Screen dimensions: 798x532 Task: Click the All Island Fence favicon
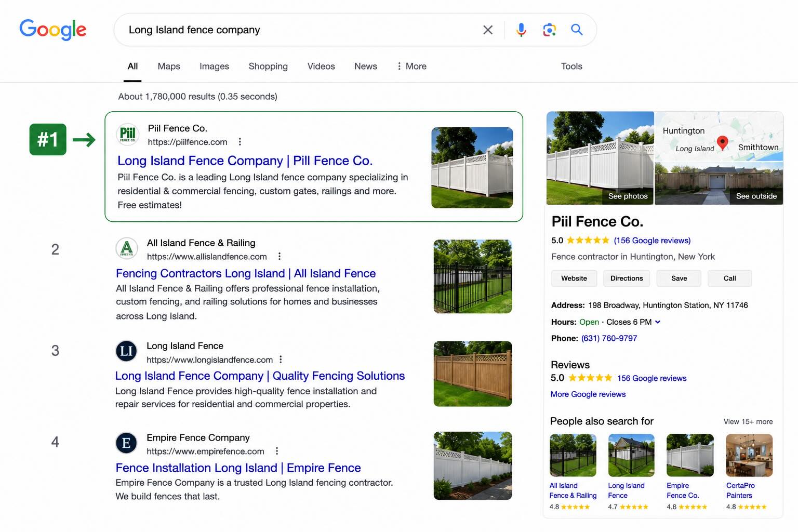tap(127, 248)
